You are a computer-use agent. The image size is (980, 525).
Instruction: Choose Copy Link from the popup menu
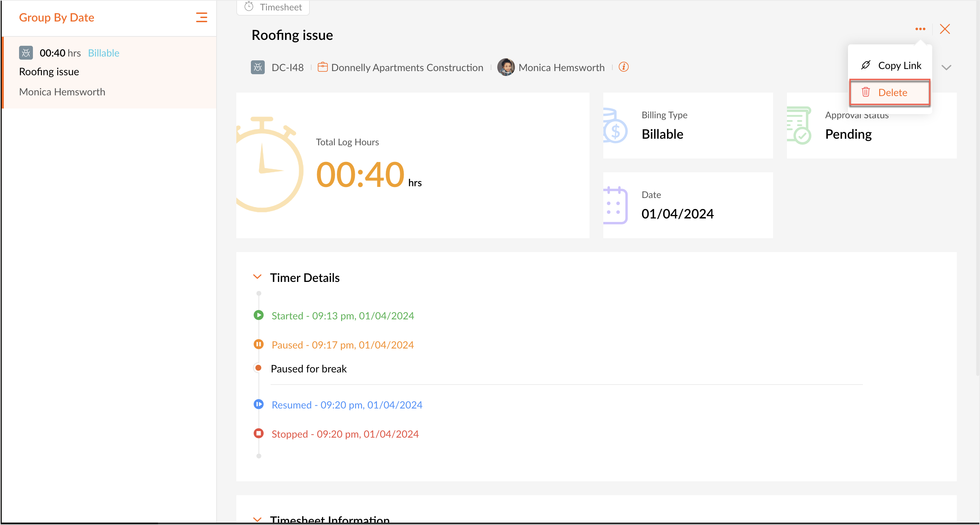pos(891,66)
